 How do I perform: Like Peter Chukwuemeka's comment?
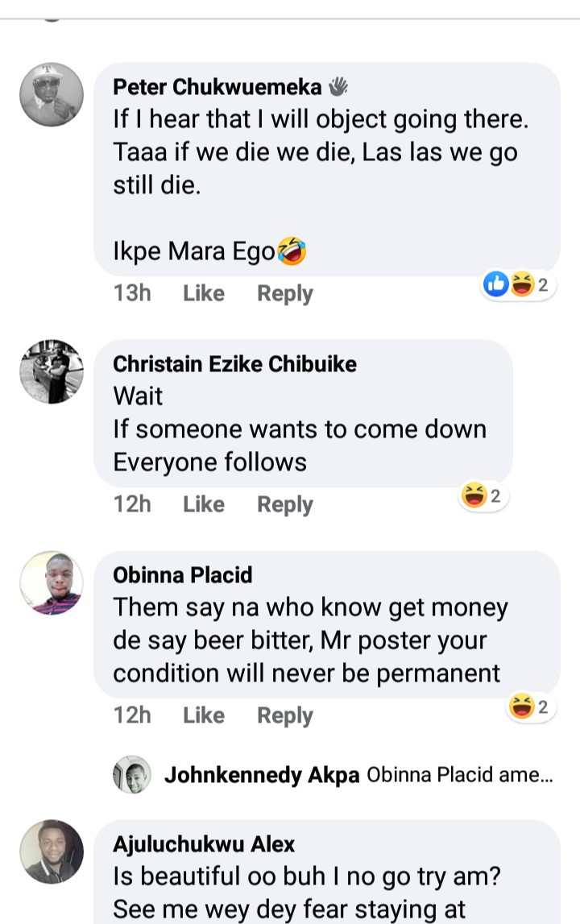[204, 293]
